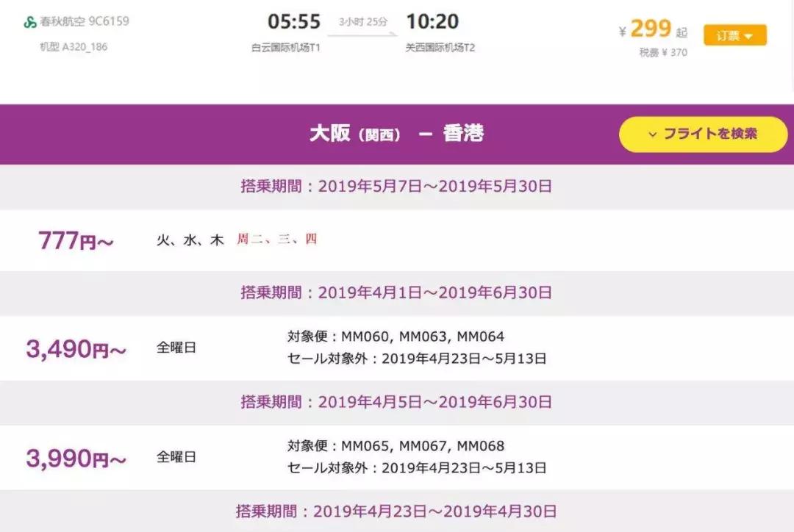This screenshot has height=532, width=794.
Task: Click the chevron inside フライトを検索 button
Action: pos(651,134)
